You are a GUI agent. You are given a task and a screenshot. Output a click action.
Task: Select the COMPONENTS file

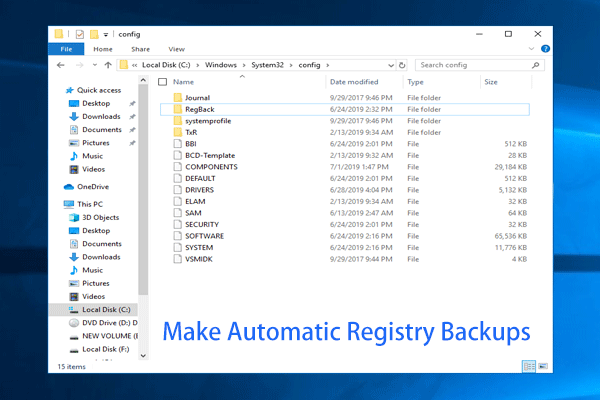pyautogui.click(x=345, y=167)
